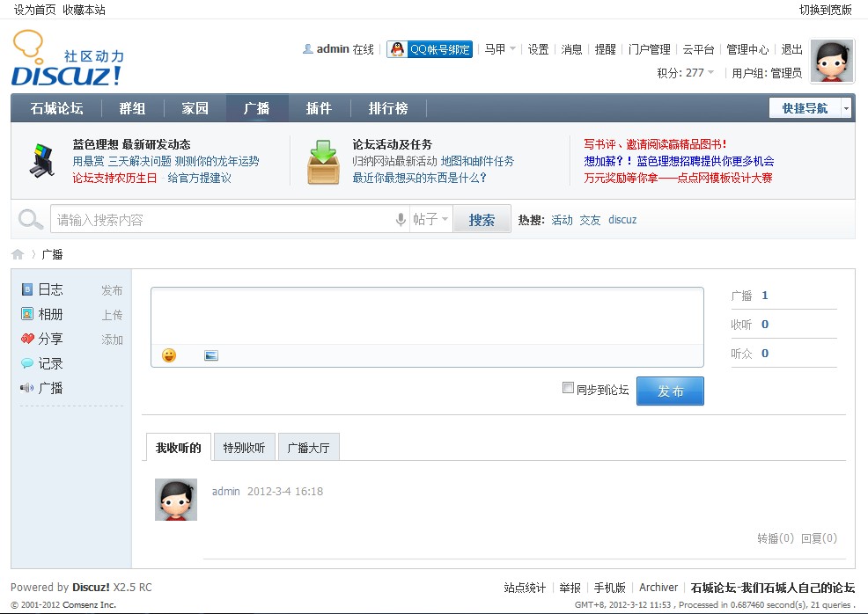The height and width of the screenshot is (614, 868).
Task: Click the home breadcrumb icon
Action: pos(18,254)
